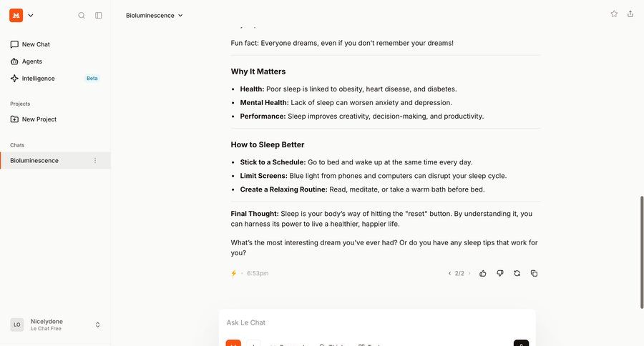Click the Mistral logo in the sidebar
Screen dimensions: 644x346
coord(16,15)
